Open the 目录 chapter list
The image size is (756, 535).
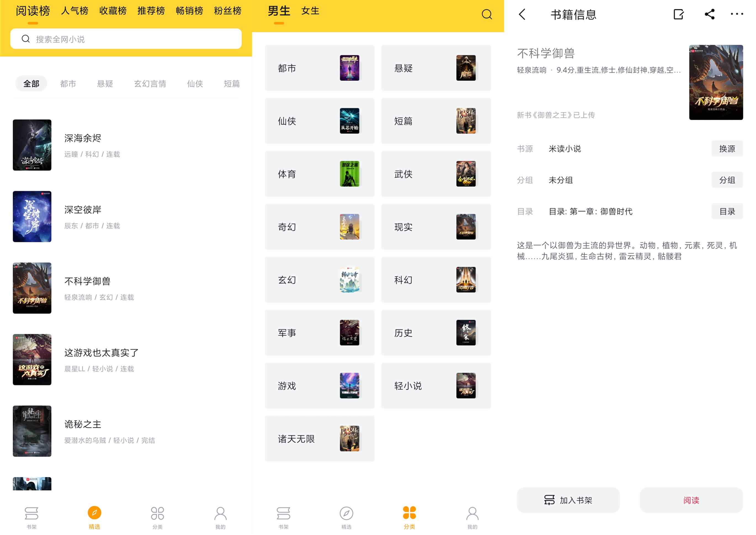pyautogui.click(x=727, y=211)
